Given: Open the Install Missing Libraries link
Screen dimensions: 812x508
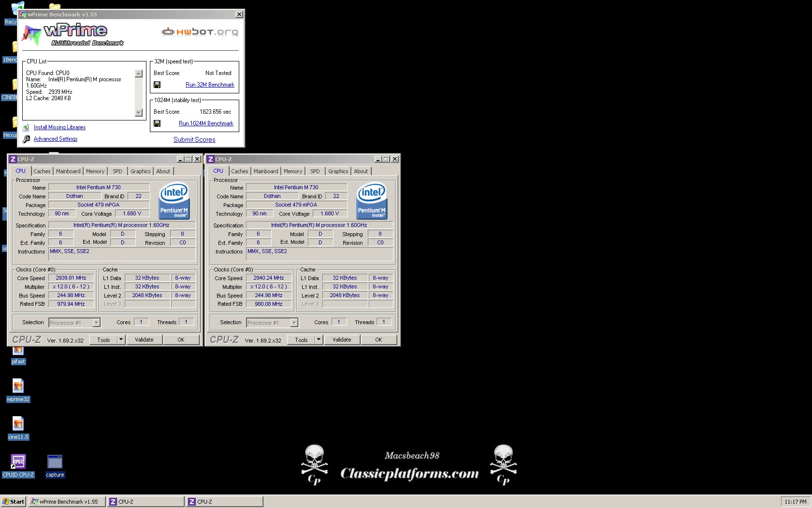Looking at the screenshot, I should (59, 127).
